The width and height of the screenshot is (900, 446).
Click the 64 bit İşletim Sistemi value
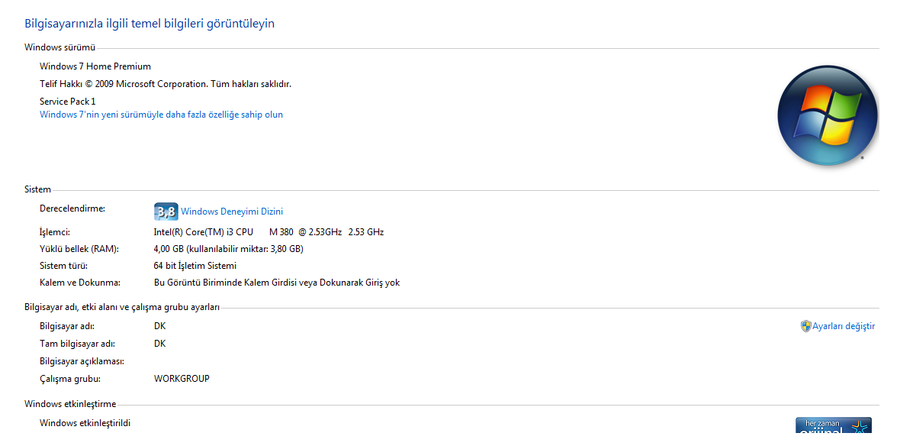(x=195, y=266)
